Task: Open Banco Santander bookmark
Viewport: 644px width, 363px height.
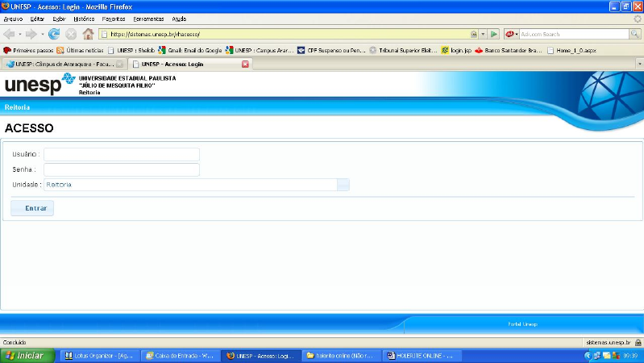Action: click(x=508, y=50)
